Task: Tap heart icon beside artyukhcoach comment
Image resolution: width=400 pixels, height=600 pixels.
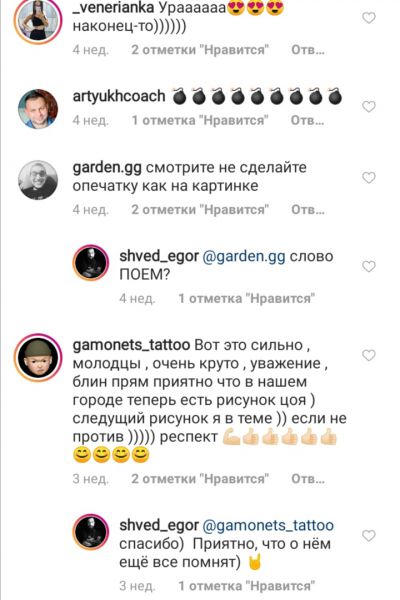Action: 369,106
